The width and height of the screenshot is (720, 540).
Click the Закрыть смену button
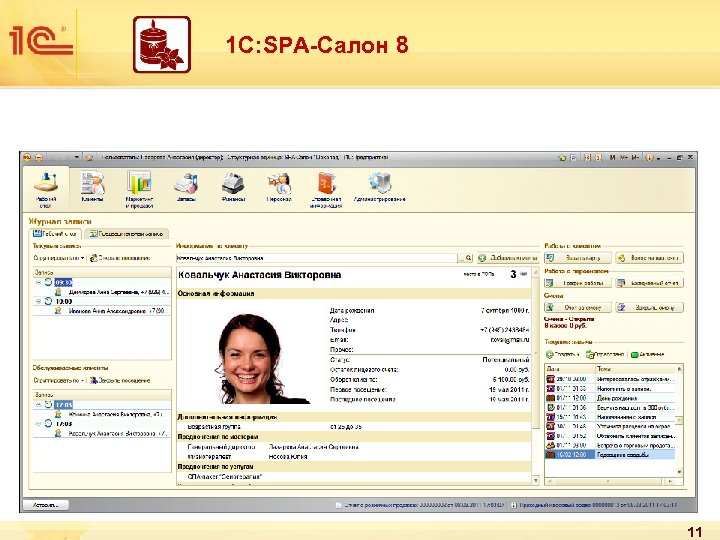pyautogui.click(x=649, y=307)
